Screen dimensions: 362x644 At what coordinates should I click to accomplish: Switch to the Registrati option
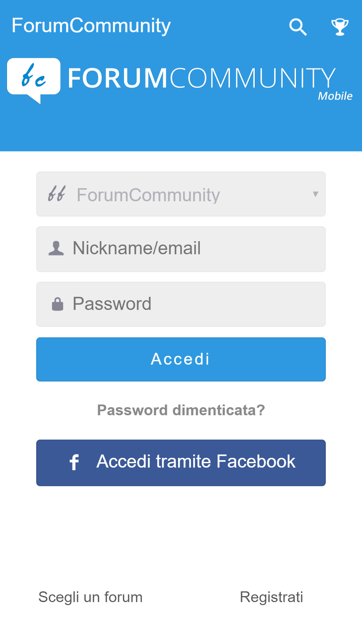click(271, 597)
